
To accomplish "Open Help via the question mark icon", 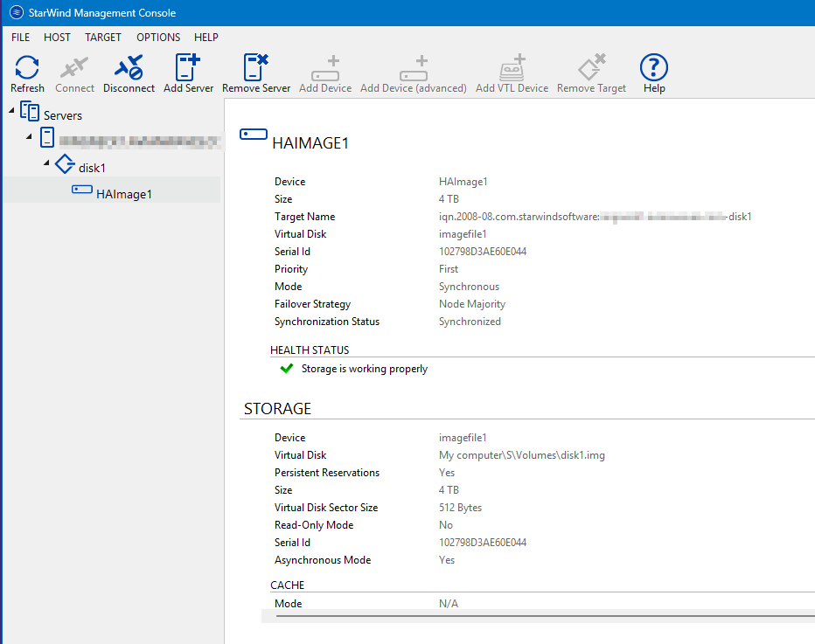I will (x=654, y=67).
